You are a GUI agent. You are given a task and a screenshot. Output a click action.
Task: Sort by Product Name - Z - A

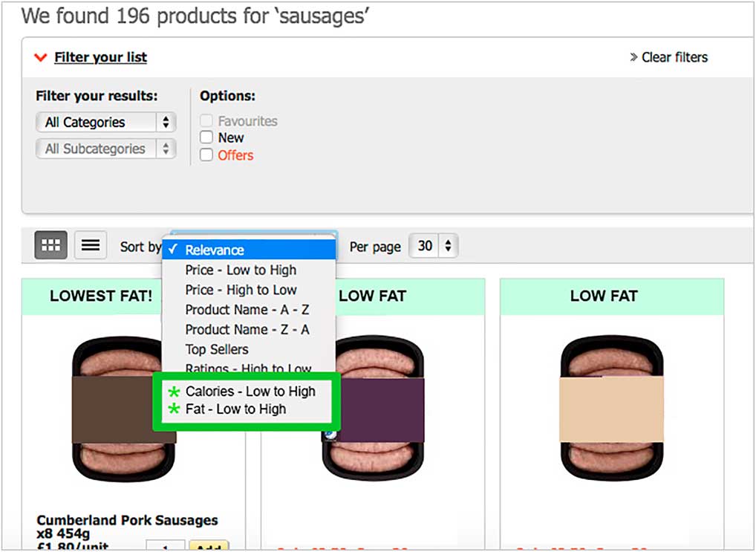[247, 330]
